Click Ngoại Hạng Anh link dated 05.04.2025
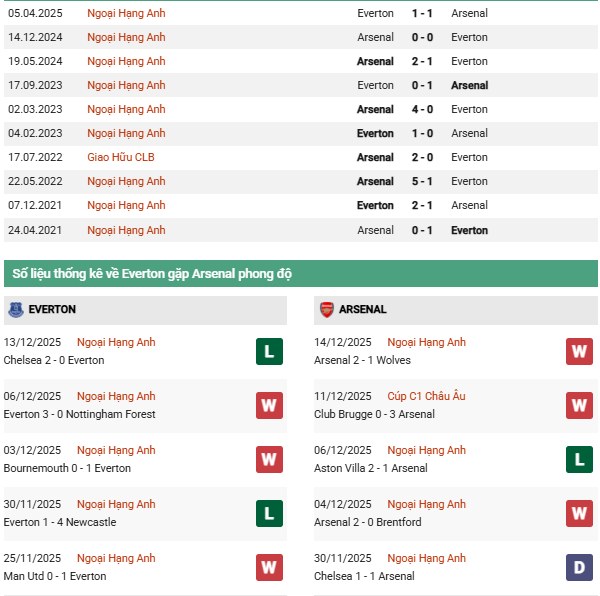The image size is (600, 596). tap(126, 13)
